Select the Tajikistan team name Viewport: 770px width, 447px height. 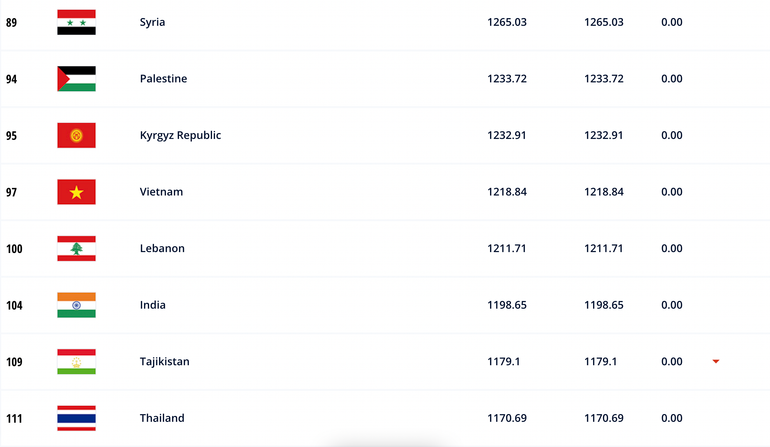click(x=164, y=362)
